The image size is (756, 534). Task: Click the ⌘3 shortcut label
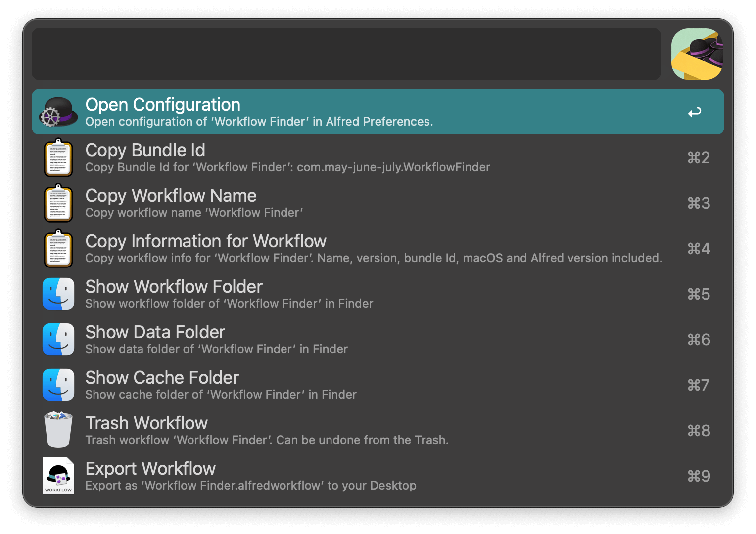pos(699,203)
